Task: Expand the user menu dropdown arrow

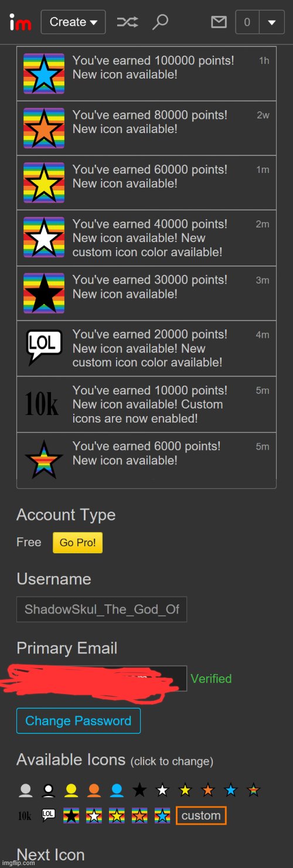Action: tap(271, 22)
